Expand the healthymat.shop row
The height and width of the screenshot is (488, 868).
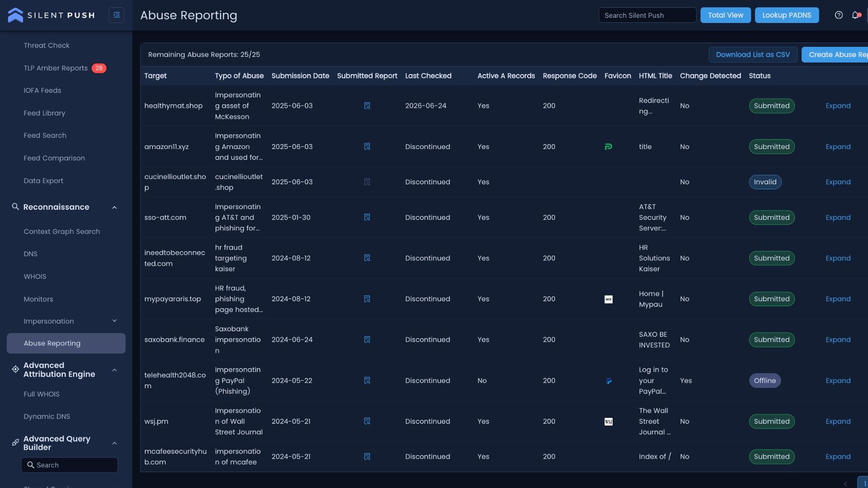838,106
